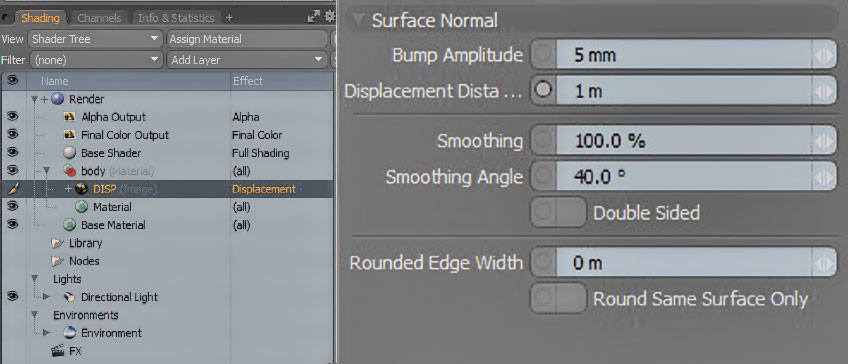Add a new tab with plus button
The height and width of the screenshot is (364, 848).
pyautogui.click(x=229, y=18)
